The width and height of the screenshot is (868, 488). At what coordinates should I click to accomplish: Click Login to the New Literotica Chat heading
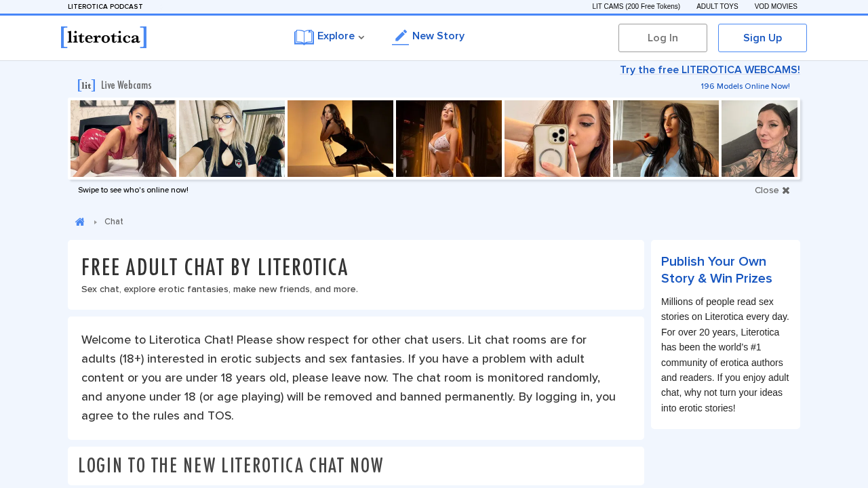(x=231, y=466)
